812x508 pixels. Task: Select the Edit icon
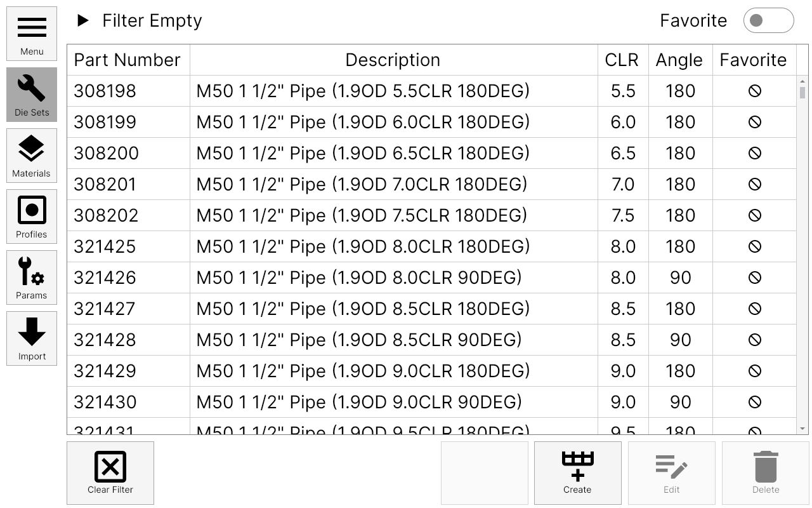tap(671, 472)
